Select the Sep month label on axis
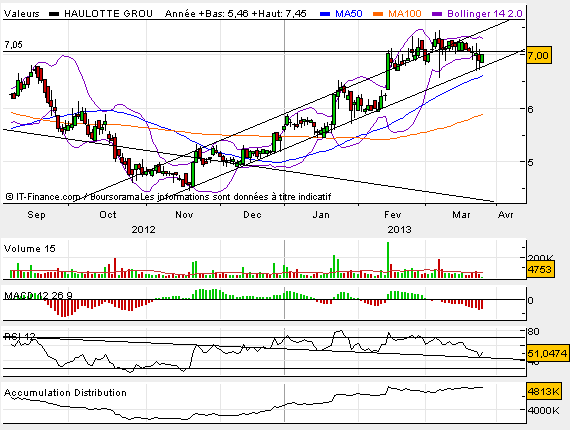The height and width of the screenshot is (430, 570). coord(36,215)
